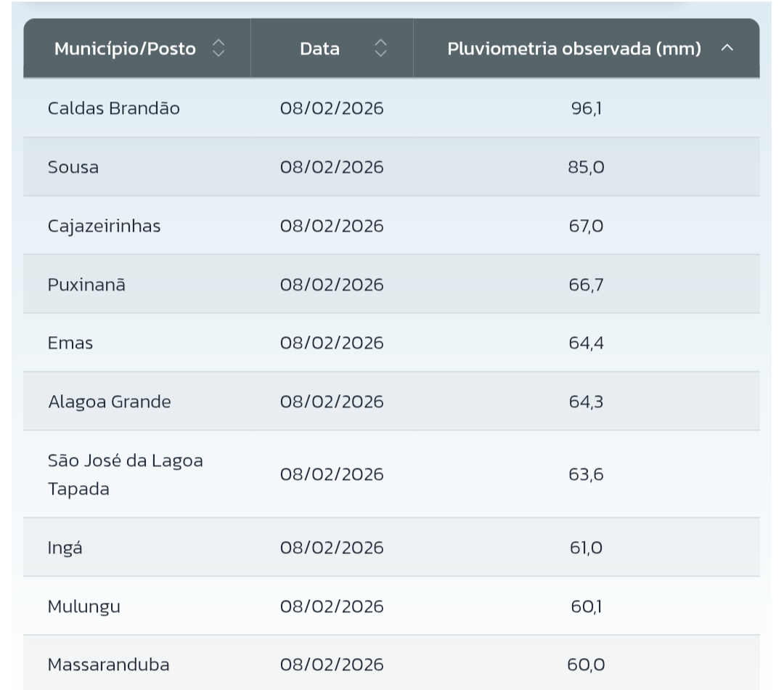Click the 96,1 rainfall value
This screenshot has width=784, height=690.
tap(587, 109)
